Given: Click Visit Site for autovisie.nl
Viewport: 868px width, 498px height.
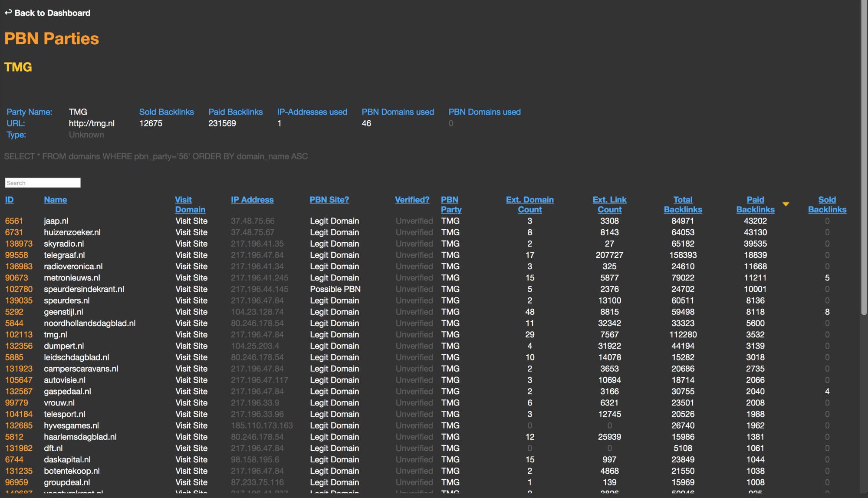Looking at the screenshot, I should click(191, 380).
